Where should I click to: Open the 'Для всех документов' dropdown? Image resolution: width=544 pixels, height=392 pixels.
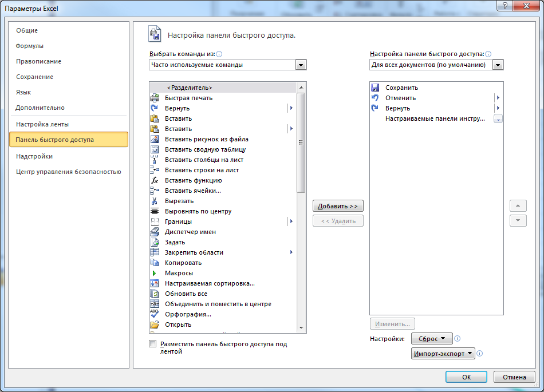click(x=498, y=65)
